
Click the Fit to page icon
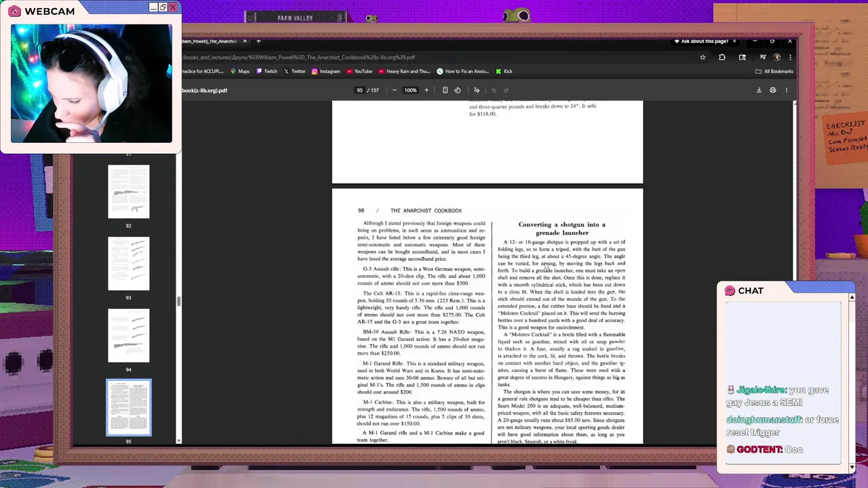445,90
